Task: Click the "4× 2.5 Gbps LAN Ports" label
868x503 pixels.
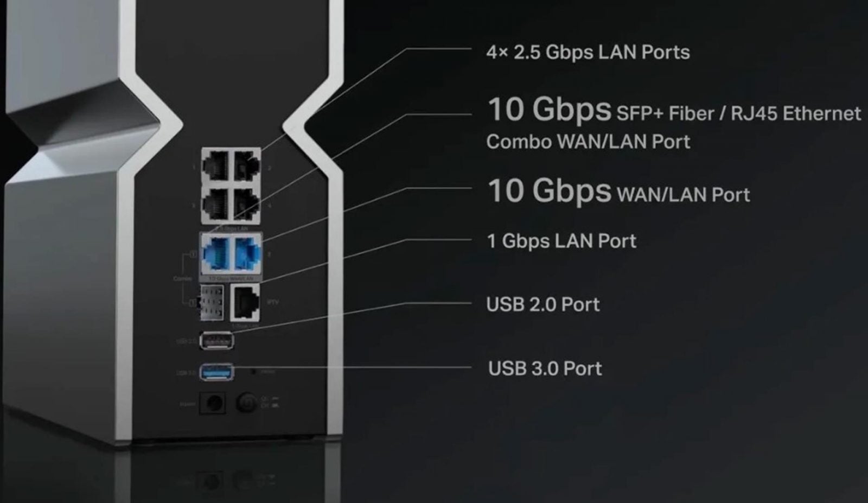Action: (588, 53)
